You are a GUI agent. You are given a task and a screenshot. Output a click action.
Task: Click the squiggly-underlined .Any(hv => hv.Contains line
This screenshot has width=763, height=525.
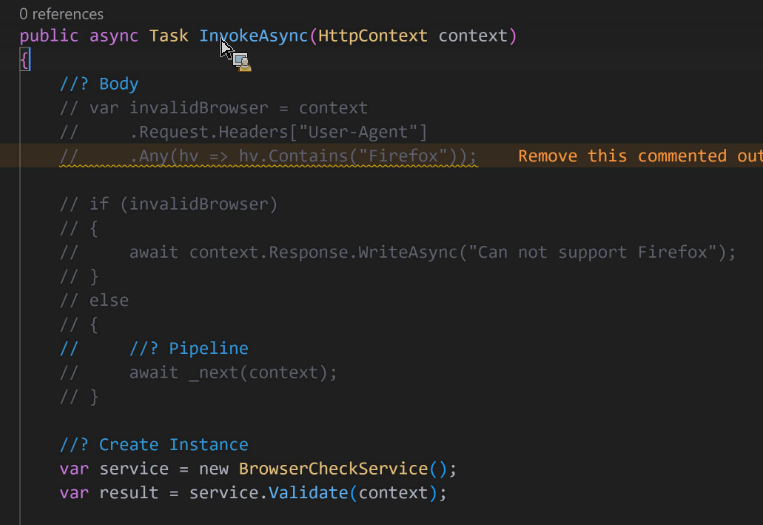268,156
